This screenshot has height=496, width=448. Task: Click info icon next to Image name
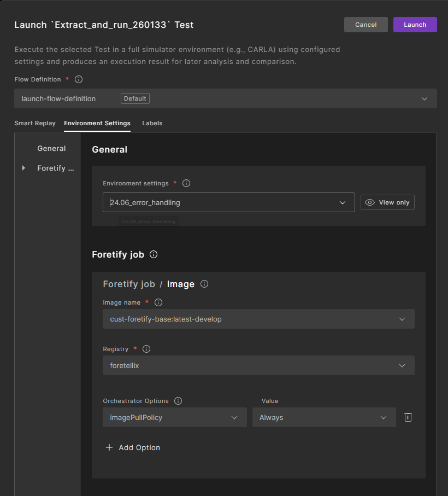click(x=158, y=302)
